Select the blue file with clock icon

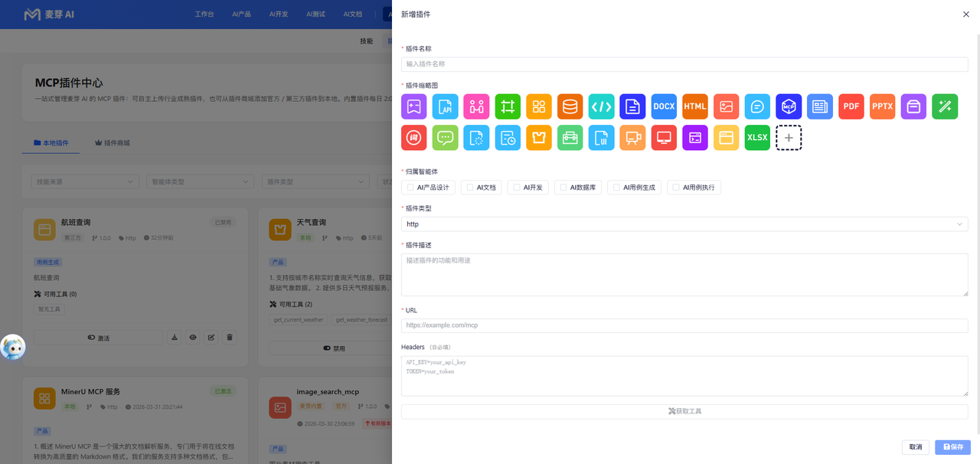508,138
